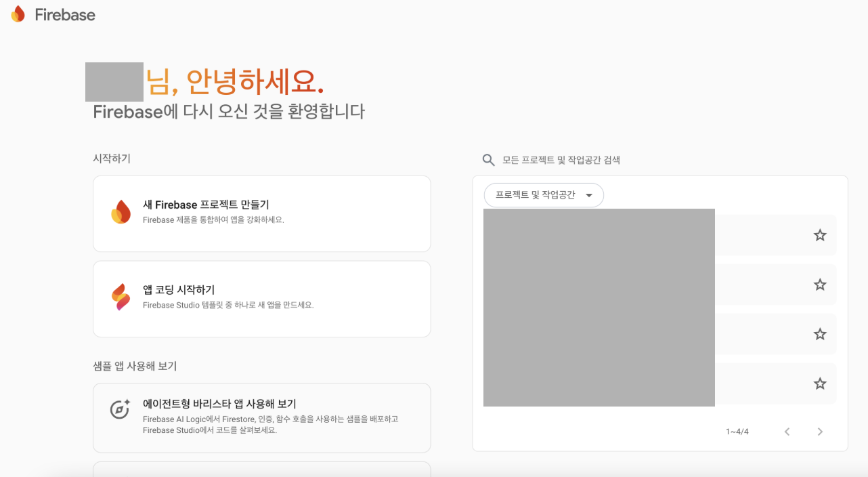This screenshot has height=477, width=868.
Task: Click the magnifier search icon
Action: point(488,160)
